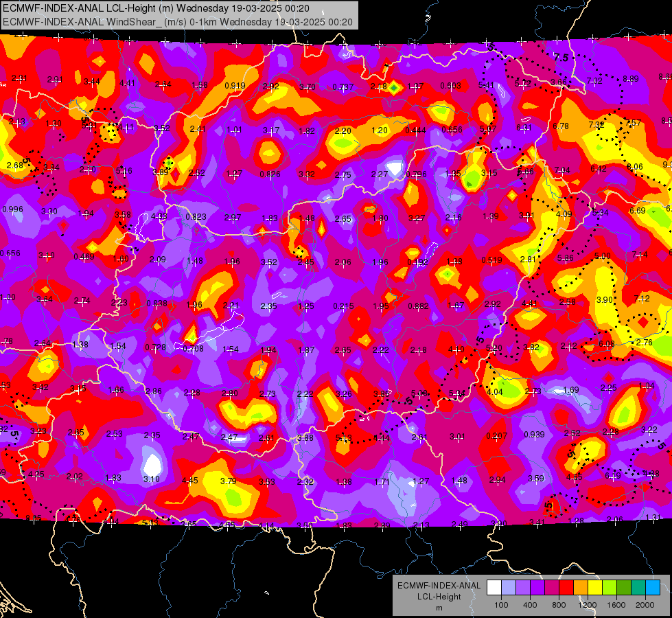Screen dimensions: 672x618
Task: Select the grid point labeled 0.826
Action: [270, 174]
